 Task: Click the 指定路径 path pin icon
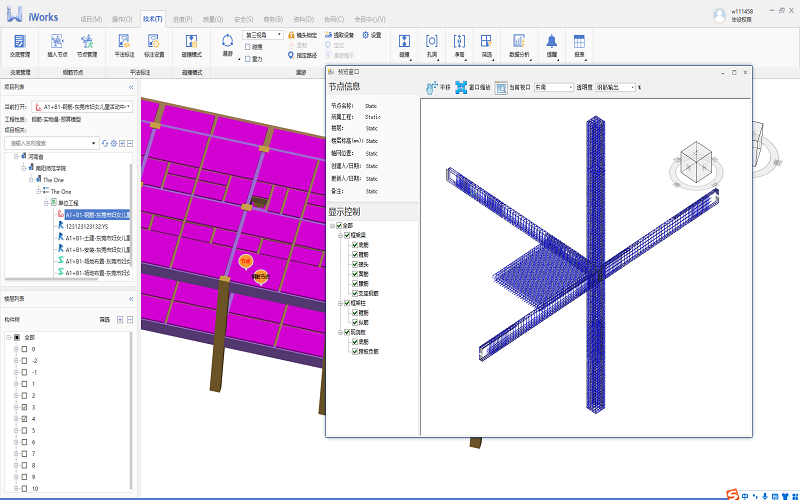[x=291, y=55]
